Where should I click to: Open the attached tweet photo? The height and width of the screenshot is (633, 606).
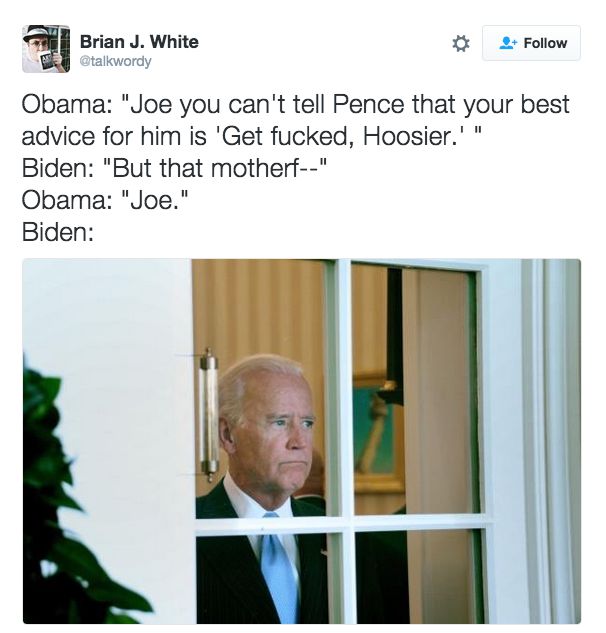pos(302,441)
